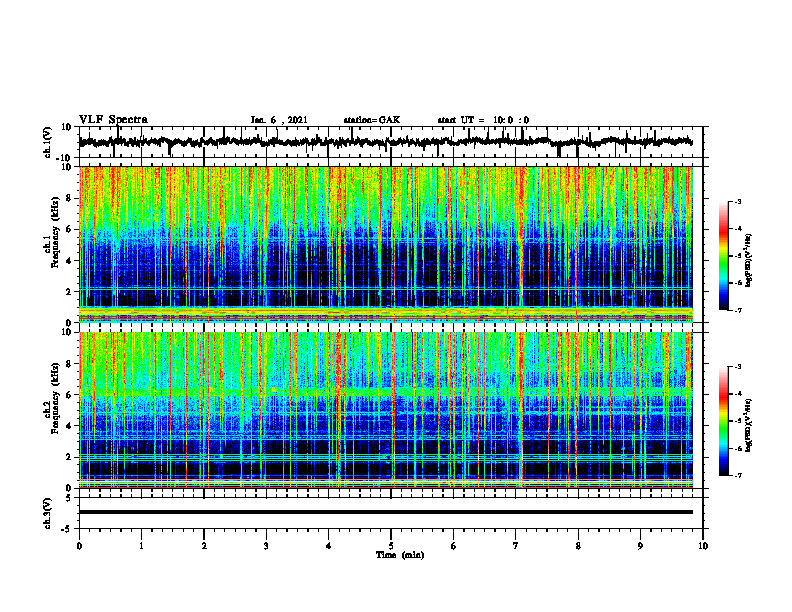This screenshot has height=612, width=792.
Task: Click the green 6 kHz band in ch.2 spectrogram
Action: [385, 391]
